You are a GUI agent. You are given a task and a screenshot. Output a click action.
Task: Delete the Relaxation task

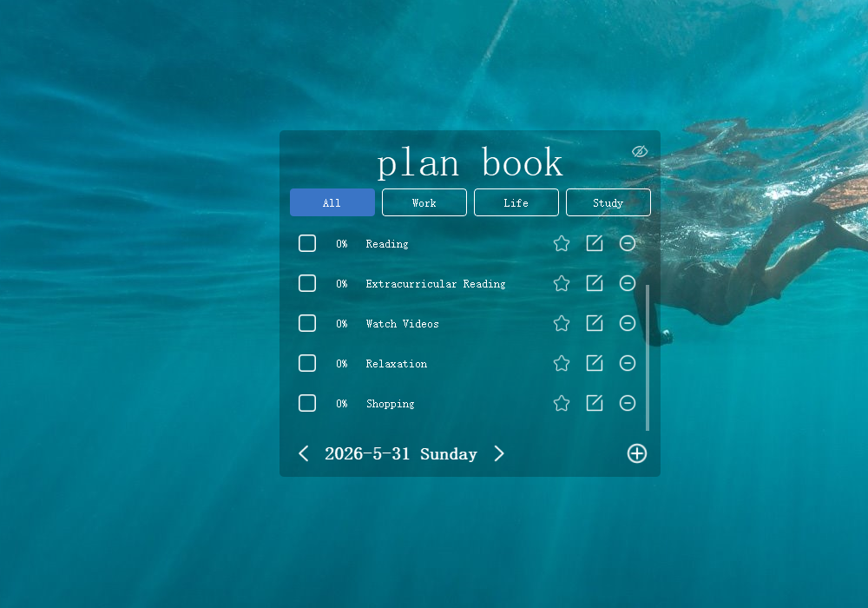(628, 363)
